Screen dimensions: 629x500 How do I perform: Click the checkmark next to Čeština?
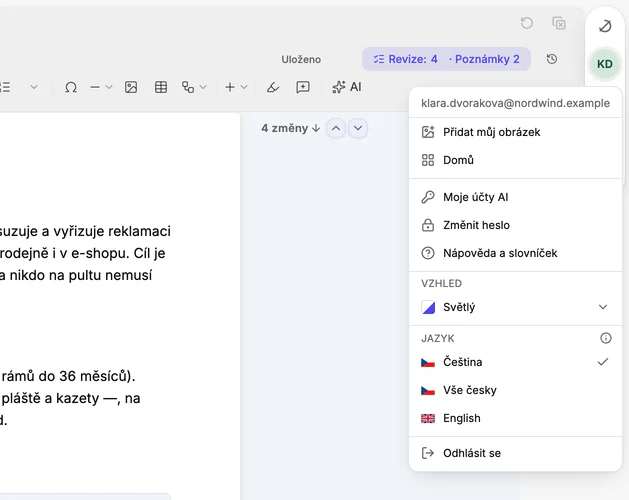(x=603, y=362)
